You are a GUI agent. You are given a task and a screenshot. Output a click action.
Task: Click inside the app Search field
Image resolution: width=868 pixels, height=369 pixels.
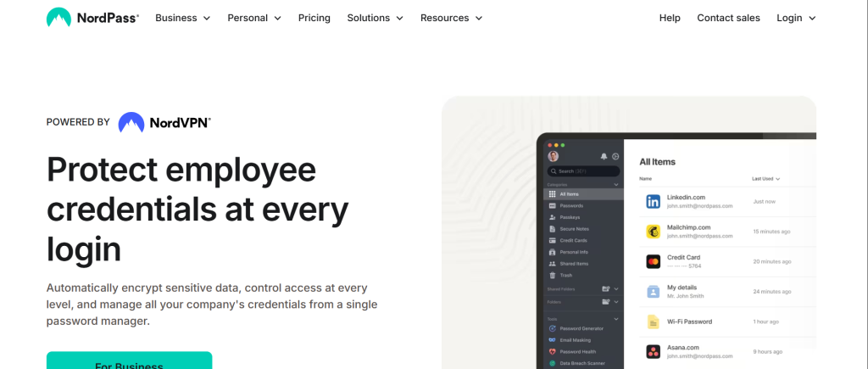pos(583,171)
